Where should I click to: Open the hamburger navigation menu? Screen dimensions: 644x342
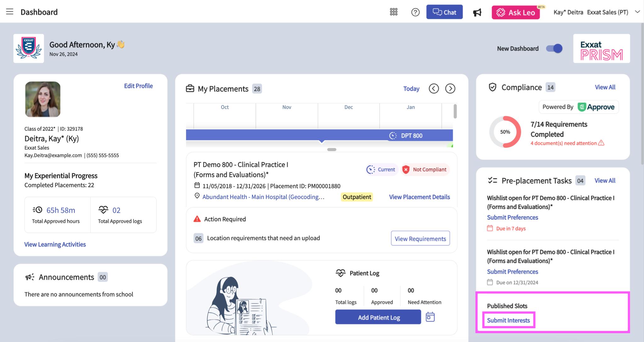[9, 12]
